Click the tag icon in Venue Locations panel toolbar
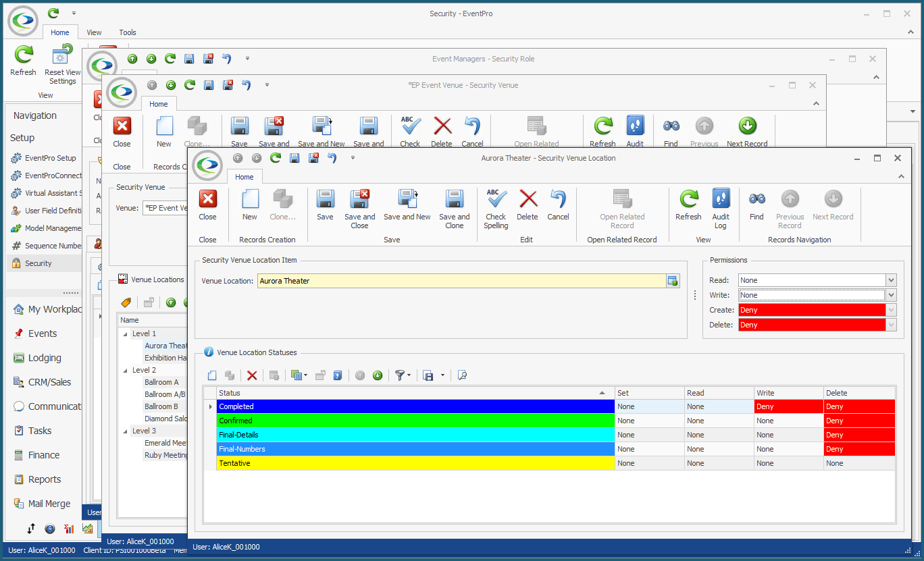This screenshot has height=561, width=924. pos(125,302)
